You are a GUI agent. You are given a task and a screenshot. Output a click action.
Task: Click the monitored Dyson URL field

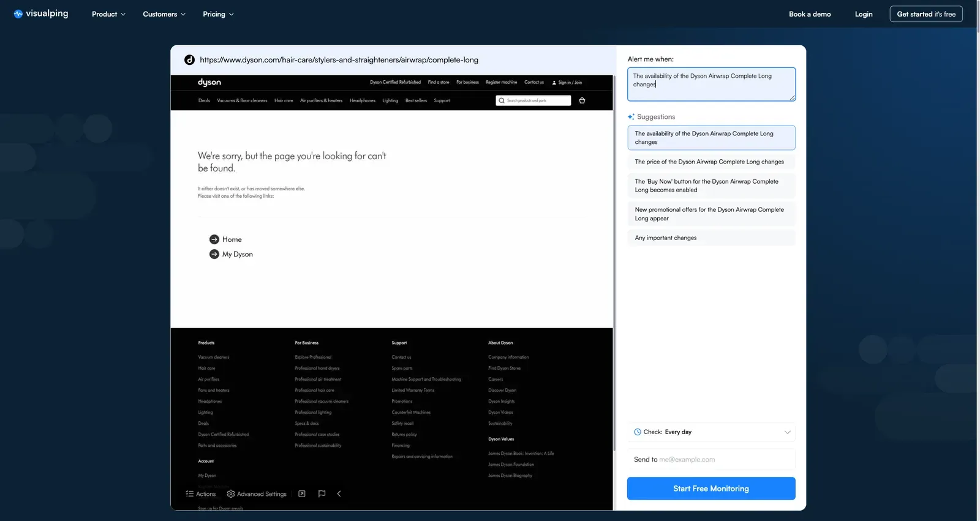339,60
